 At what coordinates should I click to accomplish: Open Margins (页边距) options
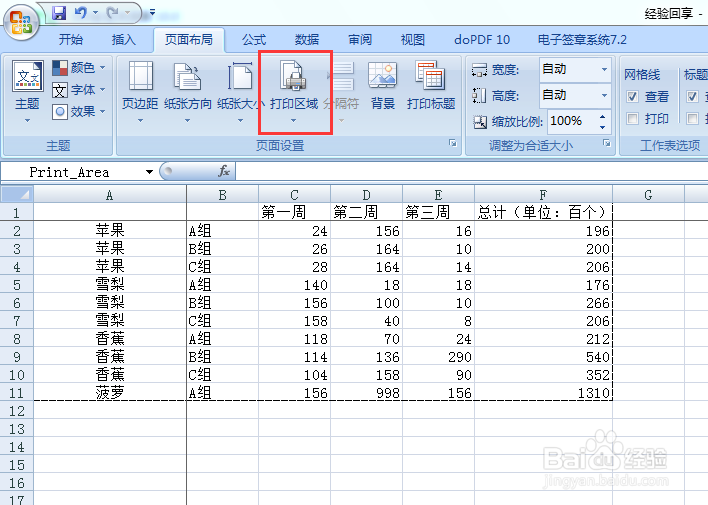point(140,92)
